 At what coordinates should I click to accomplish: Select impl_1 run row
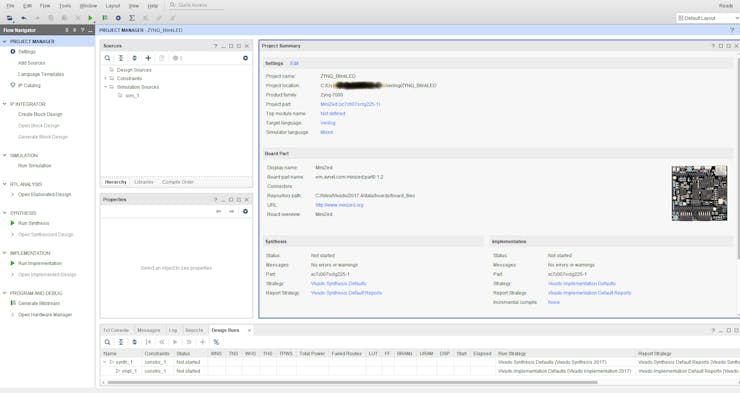pyautogui.click(x=129, y=371)
